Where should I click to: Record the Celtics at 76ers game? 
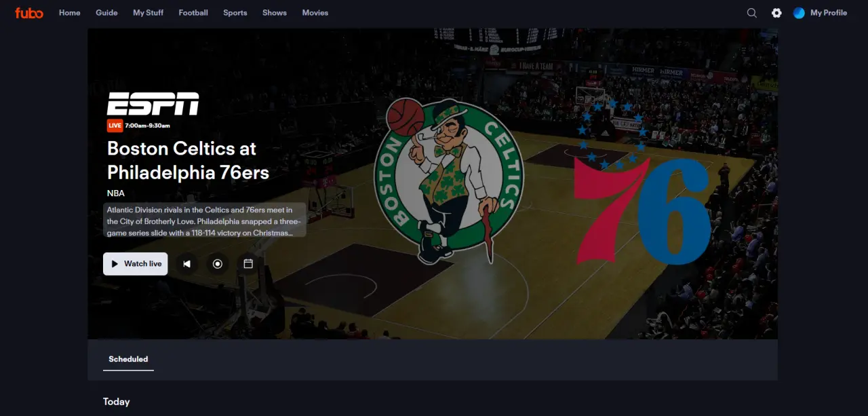(218, 264)
